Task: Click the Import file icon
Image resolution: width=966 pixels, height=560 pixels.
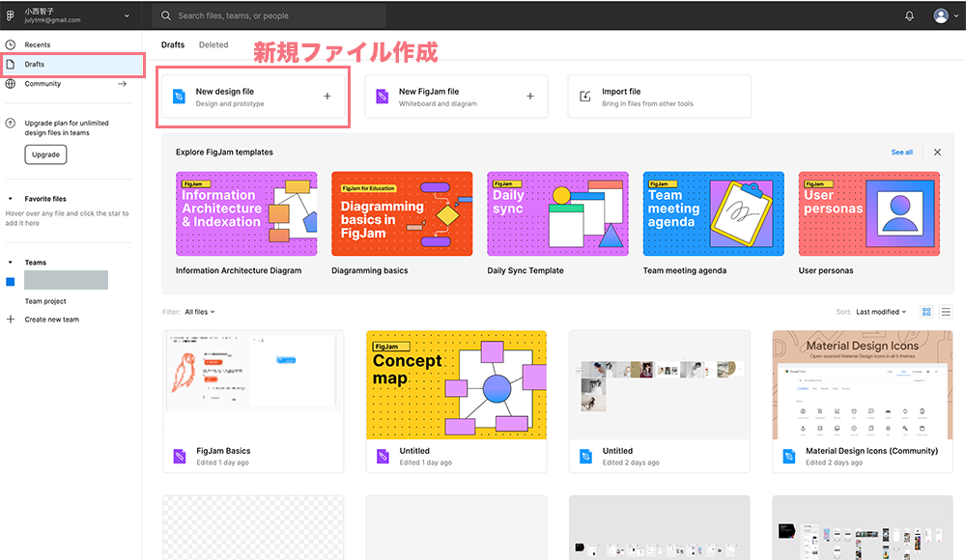Action: pos(584,97)
